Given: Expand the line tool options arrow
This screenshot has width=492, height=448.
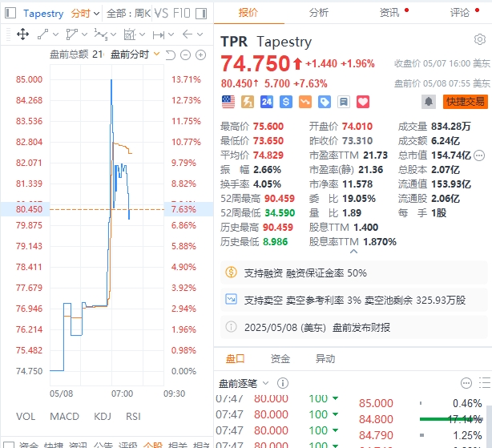Looking at the screenshot, I should tap(55, 34).
